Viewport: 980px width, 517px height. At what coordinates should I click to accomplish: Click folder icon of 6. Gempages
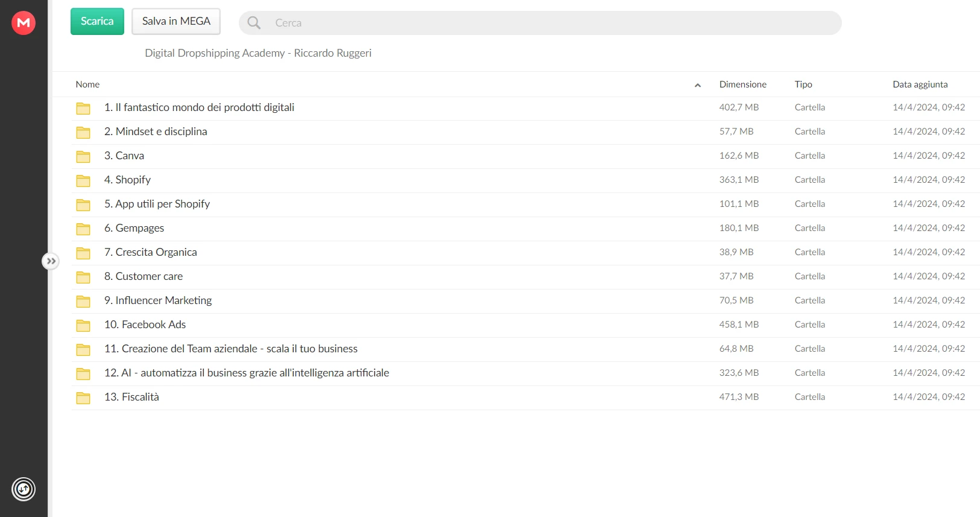[x=83, y=229]
